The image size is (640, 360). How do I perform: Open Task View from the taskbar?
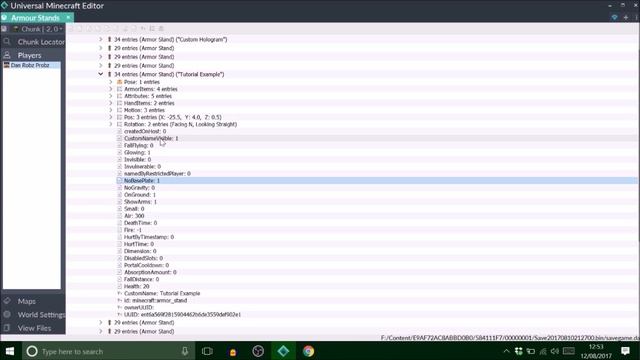click(x=207, y=351)
